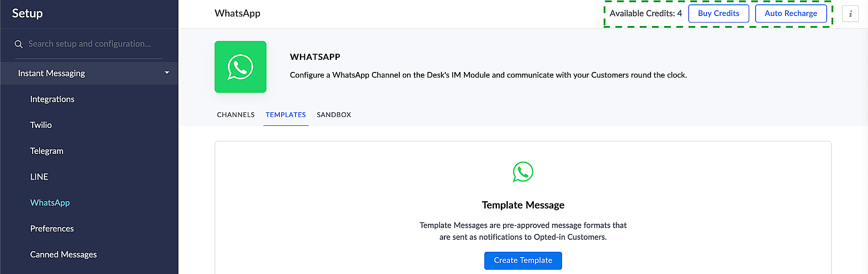Viewport: 868px width, 274px height.
Task: Switch to the Channels tab
Action: pos(236,115)
